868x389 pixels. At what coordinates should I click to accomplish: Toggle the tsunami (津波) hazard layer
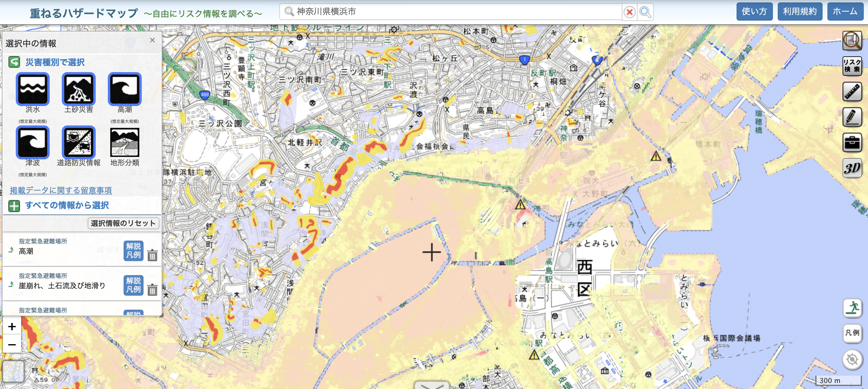33,142
